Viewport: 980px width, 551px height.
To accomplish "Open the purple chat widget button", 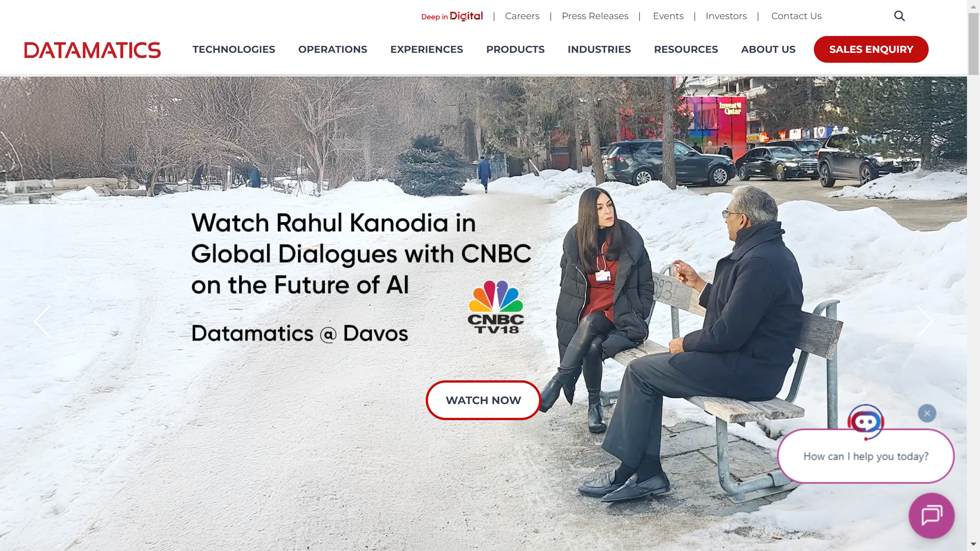I will click(x=931, y=515).
